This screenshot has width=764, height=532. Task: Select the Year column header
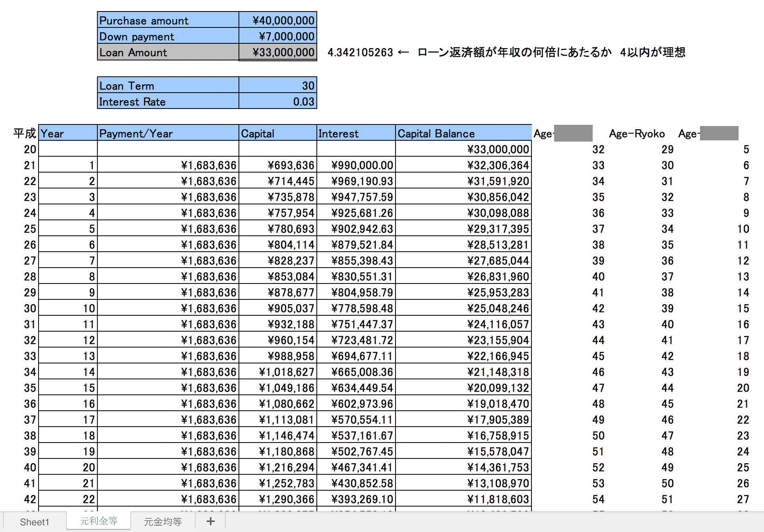click(68, 133)
